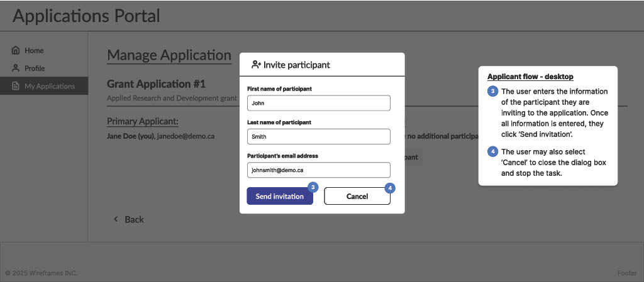Open the Home menu item
The image size is (644, 282).
point(34,50)
